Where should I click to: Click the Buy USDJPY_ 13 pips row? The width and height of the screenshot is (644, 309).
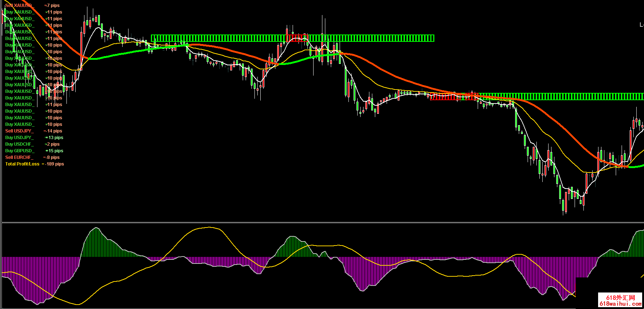[x=34, y=138]
